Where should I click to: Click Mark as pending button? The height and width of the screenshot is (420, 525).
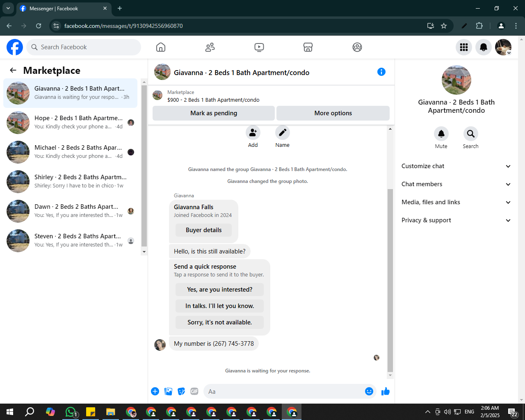coord(214,113)
